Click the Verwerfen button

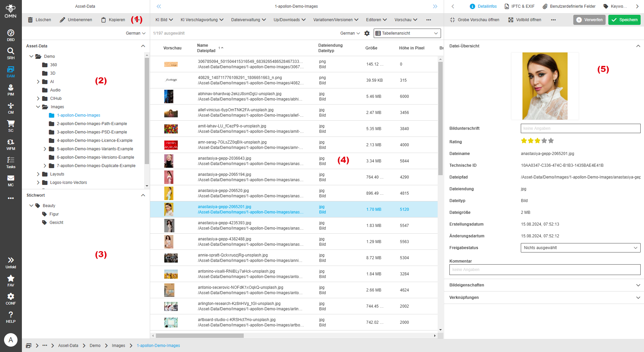589,20
